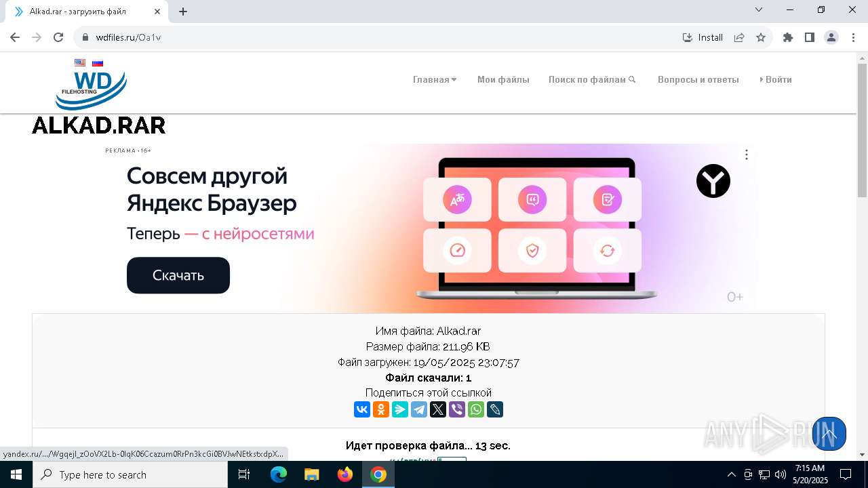
Task: Open ad options three-dot menu
Action: [x=747, y=155]
